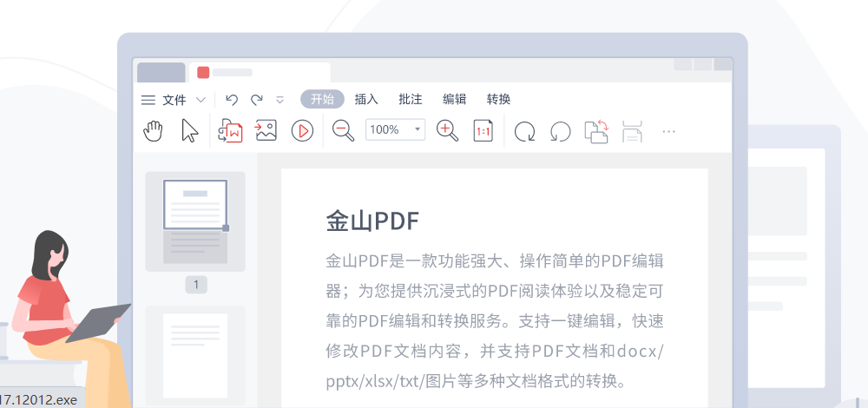This screenshot has width=868, height=408.
Task: Switch to the 转换 tab
Action: [x=499, y=100]
